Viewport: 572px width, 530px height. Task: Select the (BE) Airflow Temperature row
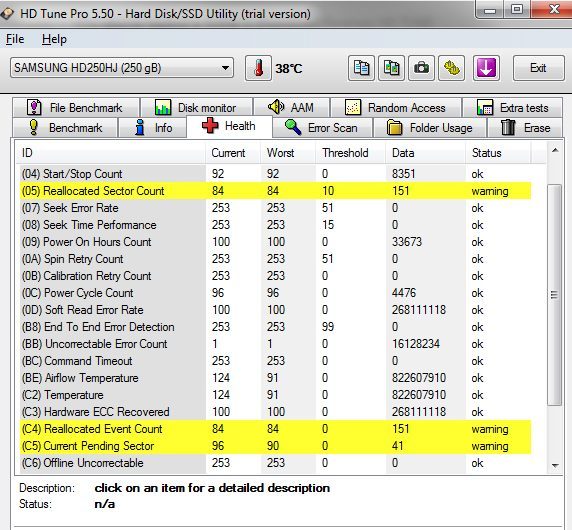coord(276,378)
